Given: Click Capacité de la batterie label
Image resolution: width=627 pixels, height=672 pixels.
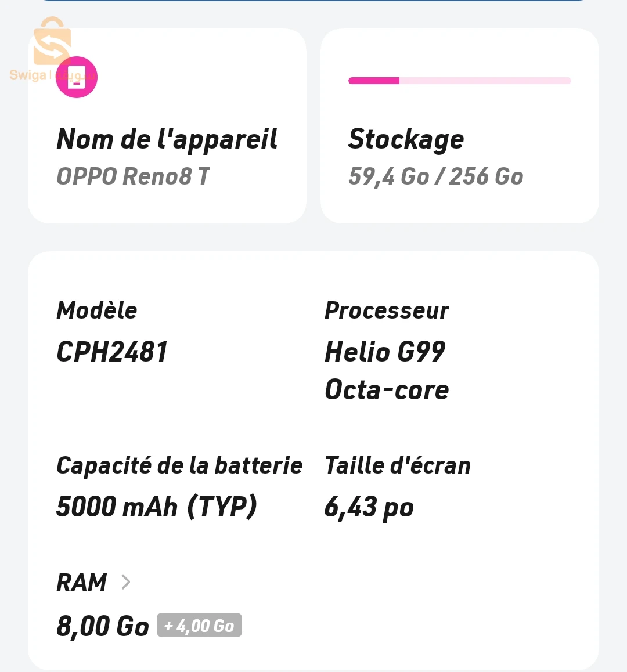Looking at the screenshot, I should click(179, 465).
